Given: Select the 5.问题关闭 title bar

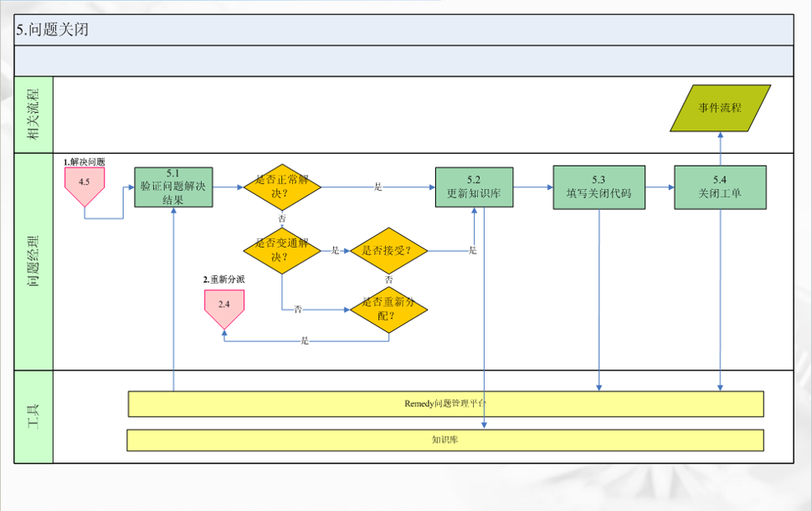Looking at the screenshot, I should (403, 30).
